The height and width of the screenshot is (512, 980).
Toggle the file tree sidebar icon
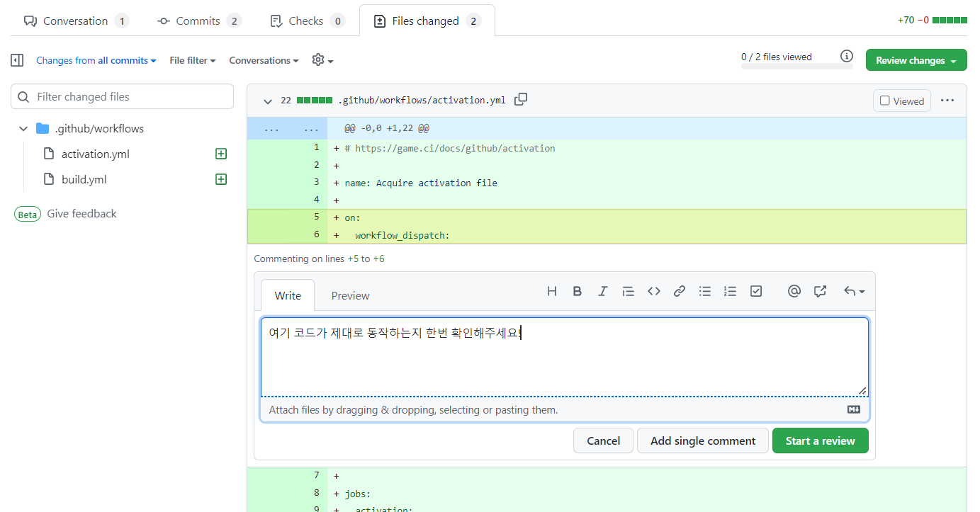(x=18, y=60)
